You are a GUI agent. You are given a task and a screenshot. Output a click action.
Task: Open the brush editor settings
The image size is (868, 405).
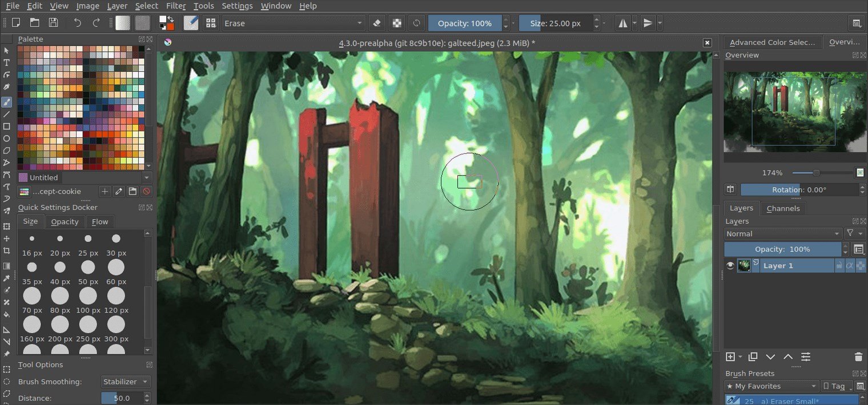[191, 23]
